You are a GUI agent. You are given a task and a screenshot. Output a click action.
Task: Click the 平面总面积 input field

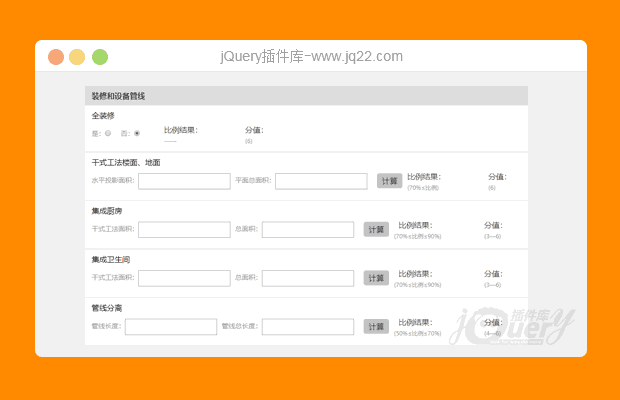coord(321,181)
